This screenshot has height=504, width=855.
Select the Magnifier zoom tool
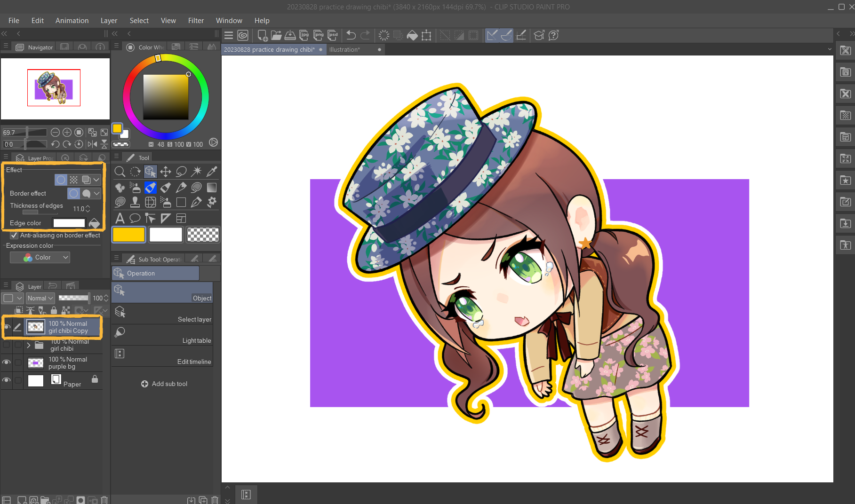pyautogui.click(x=120, y=172)
